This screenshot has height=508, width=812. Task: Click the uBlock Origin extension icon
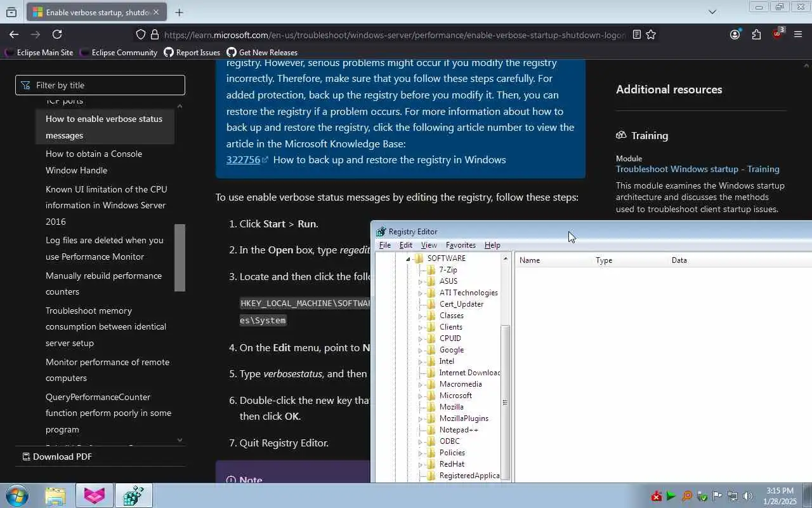point(778,34)
